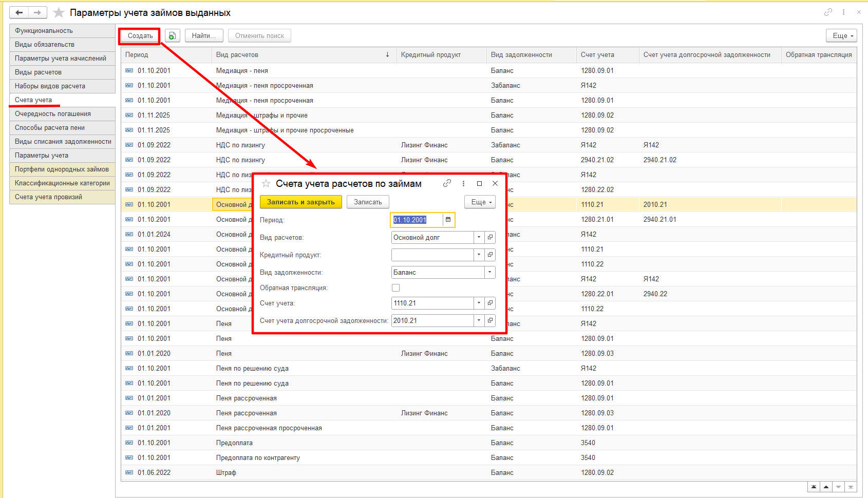Open the dialog's Еще menu
Image resolution: width=868 pixels, height=498 pixels.
click(480, 202)
